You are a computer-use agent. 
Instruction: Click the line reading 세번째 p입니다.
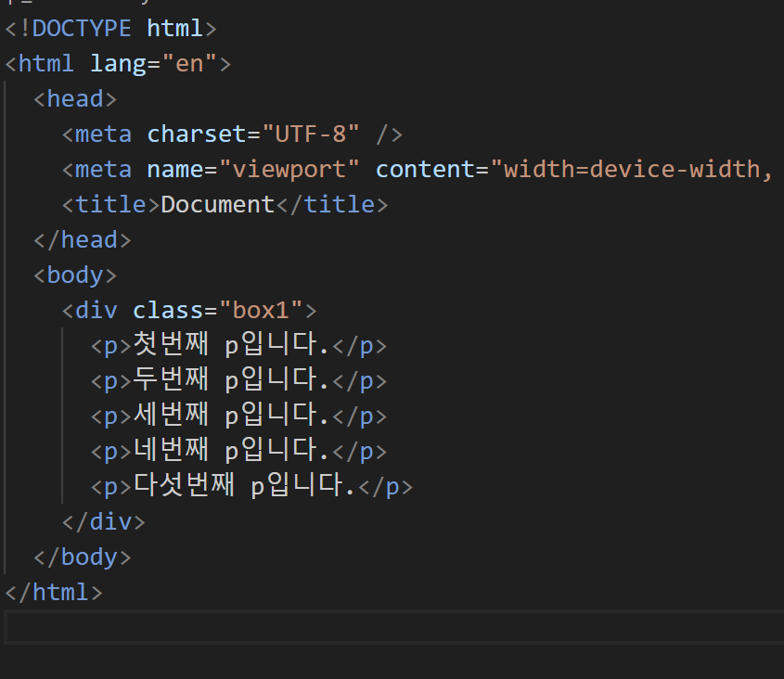[x=238, y=416]
